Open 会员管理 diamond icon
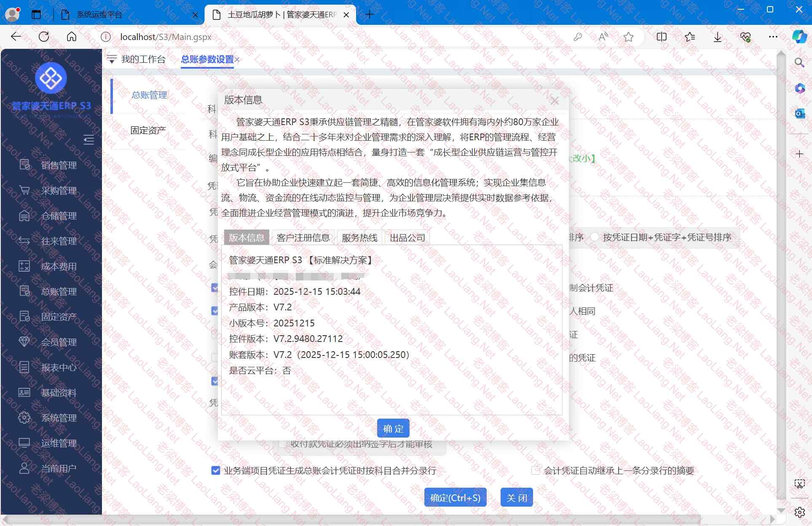The height and width of the screenshot is (526, 812). coord(24,342)
